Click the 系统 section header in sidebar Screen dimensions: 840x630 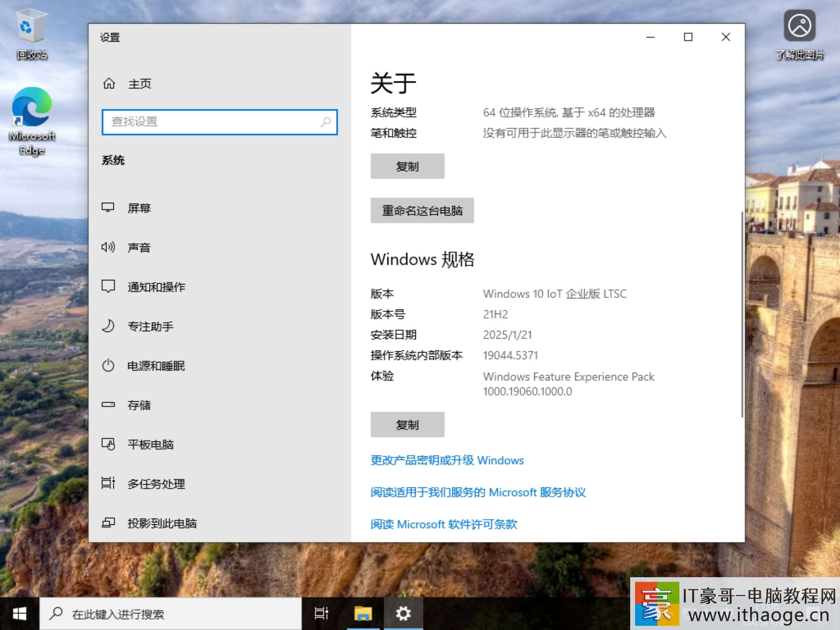(x=113, y=160)
